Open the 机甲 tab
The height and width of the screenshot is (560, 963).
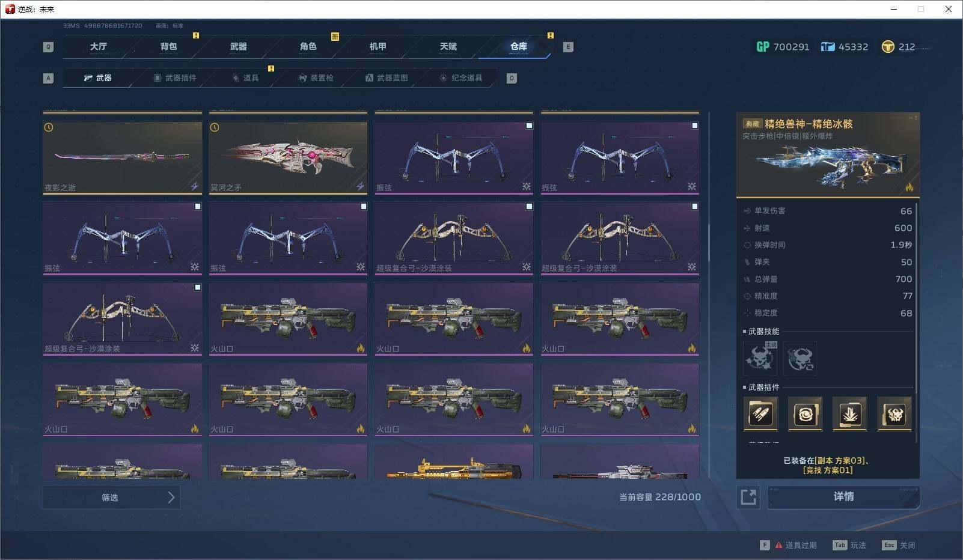tap(378, 46)
